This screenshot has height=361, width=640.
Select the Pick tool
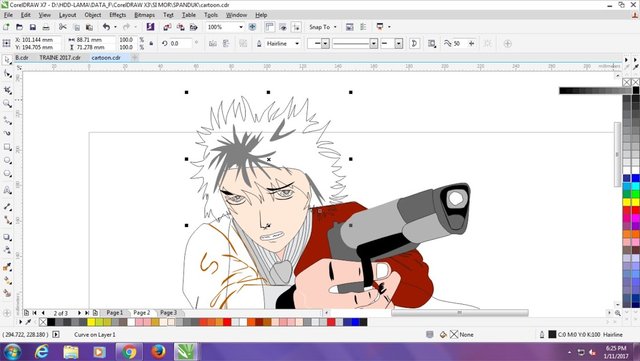(x=7, y=60)
